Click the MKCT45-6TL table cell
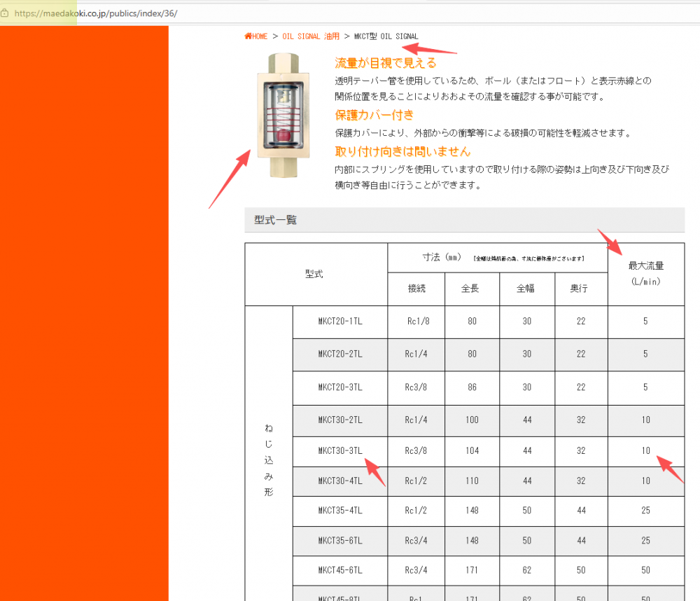This screenshot has height=601, width=700. (341, 570)
